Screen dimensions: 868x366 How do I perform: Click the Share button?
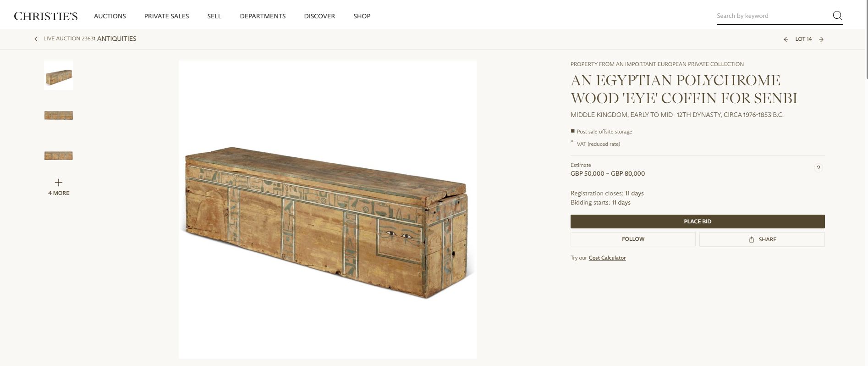click(762, 239)
